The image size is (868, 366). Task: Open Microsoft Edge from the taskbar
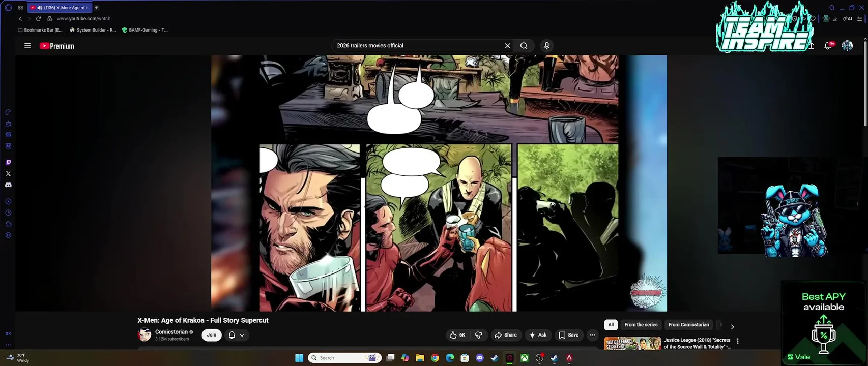[x=450, y=358]
